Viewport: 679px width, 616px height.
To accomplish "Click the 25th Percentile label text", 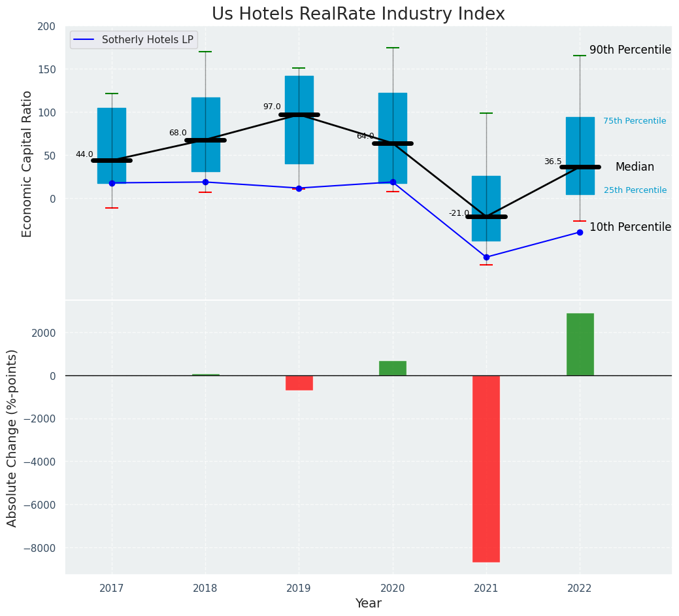I will (x=635, y=190).
